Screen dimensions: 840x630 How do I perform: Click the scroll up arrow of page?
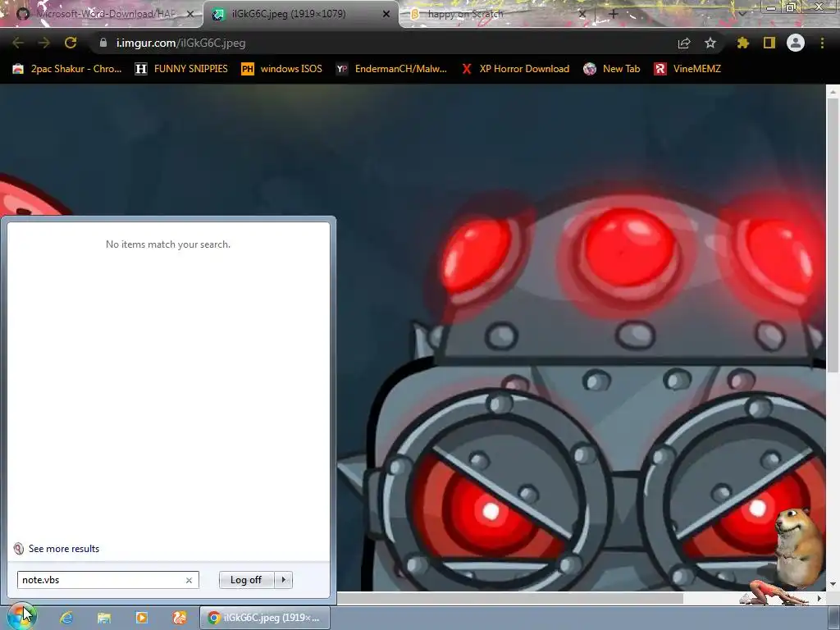(x=833, y=91)
